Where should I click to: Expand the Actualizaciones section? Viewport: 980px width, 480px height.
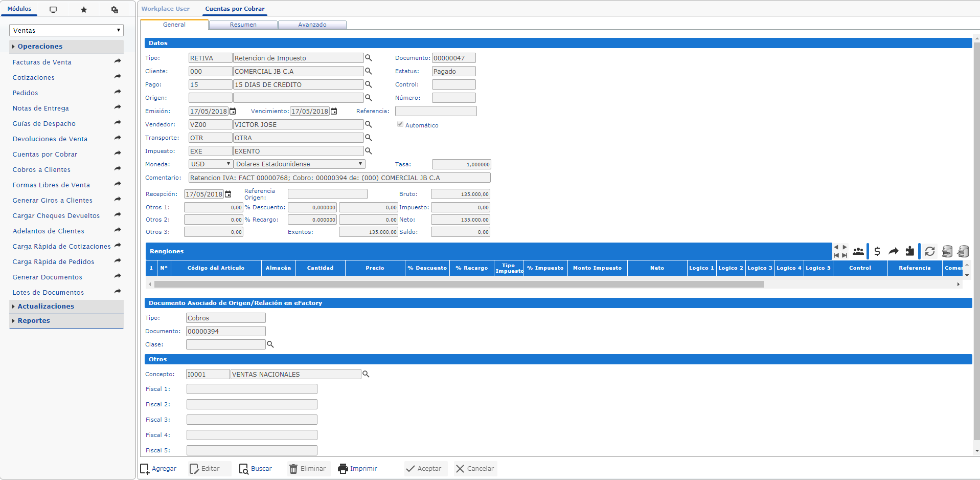pyautogui.click(x=66, y=306)
